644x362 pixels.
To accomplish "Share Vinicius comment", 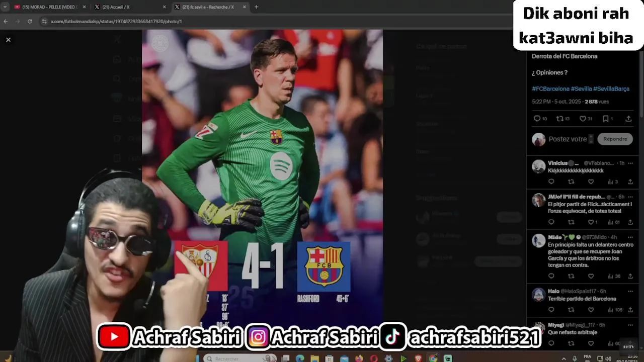I will point(630,182).
